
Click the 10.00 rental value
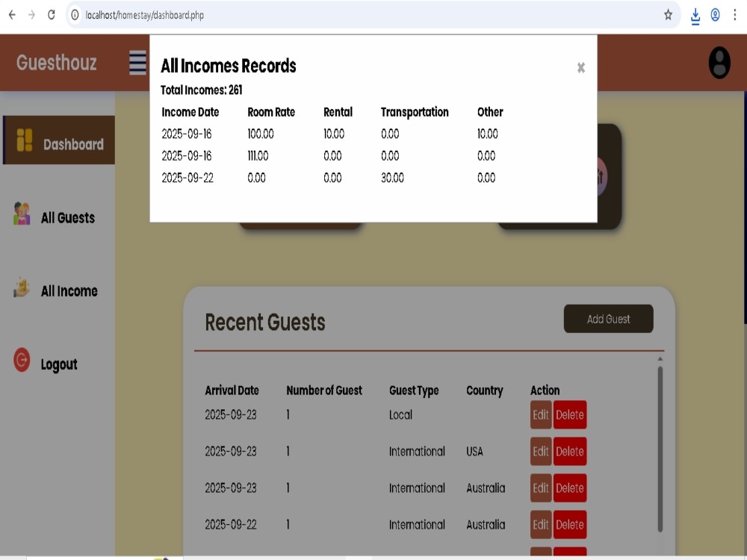334,134
